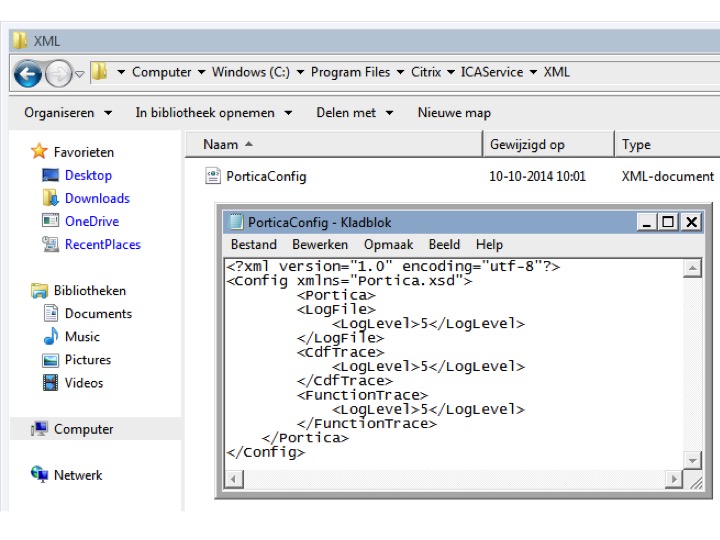This screenshot has width=720, height=540.
Task: Click Nieuwe map to create folder
Action: 454,113
